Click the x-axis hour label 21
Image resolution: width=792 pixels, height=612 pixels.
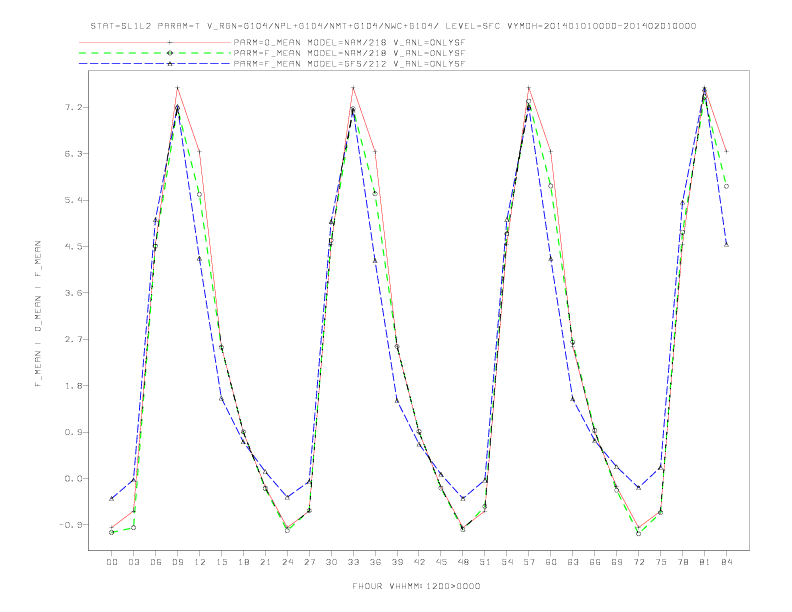point(265,562)
